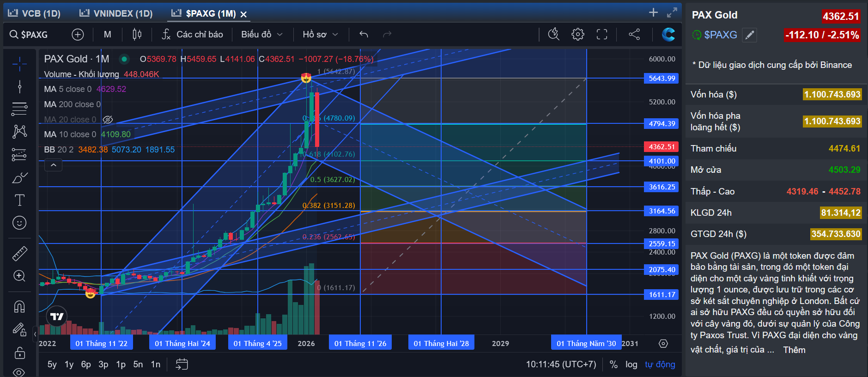Redo the last chart action
The height and width of the screenshot is (377, 868).
click(x=387, y=34)
